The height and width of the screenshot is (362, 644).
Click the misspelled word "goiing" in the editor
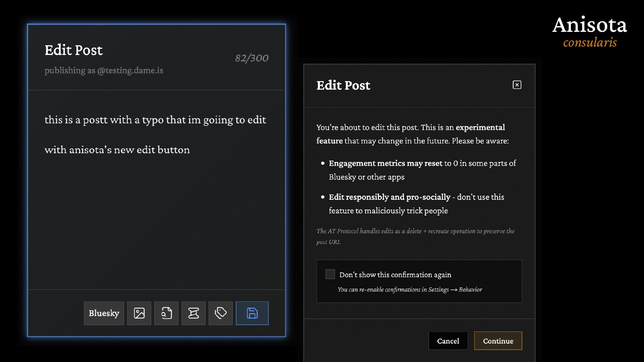pyautogui.click(x=218, y=120)
